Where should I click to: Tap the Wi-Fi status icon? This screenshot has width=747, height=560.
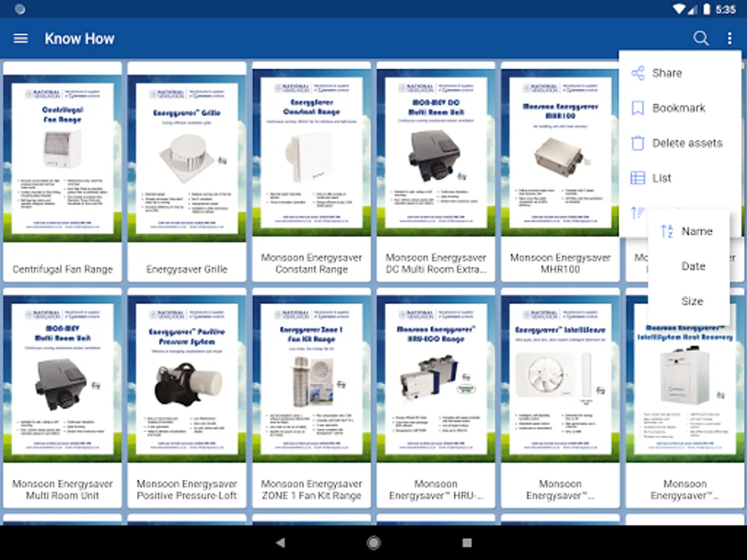tap(679, 9)
